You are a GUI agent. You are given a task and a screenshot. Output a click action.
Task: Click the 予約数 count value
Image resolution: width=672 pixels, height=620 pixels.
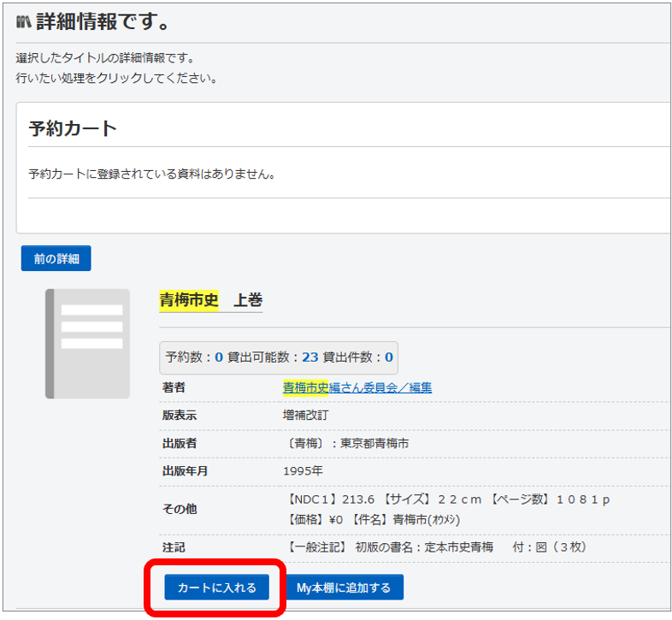click(219, 357)
